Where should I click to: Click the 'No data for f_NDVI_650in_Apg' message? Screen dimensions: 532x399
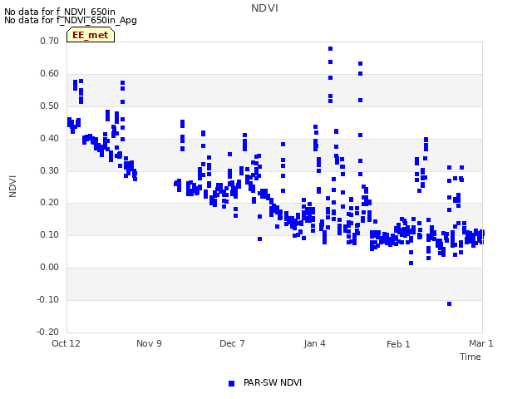(71, 20)
